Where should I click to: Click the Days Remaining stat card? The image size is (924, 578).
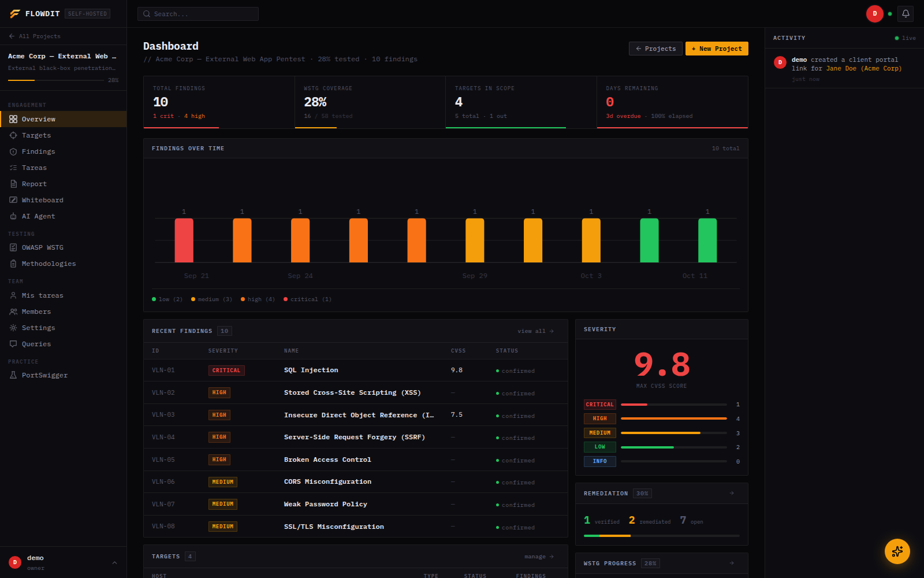[672, 102]
